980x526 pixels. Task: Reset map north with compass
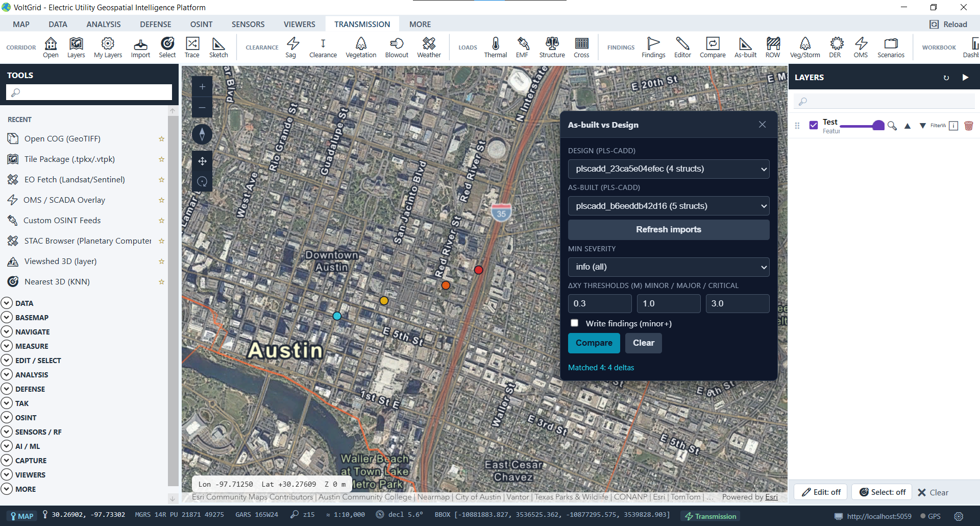pos(202,134)
